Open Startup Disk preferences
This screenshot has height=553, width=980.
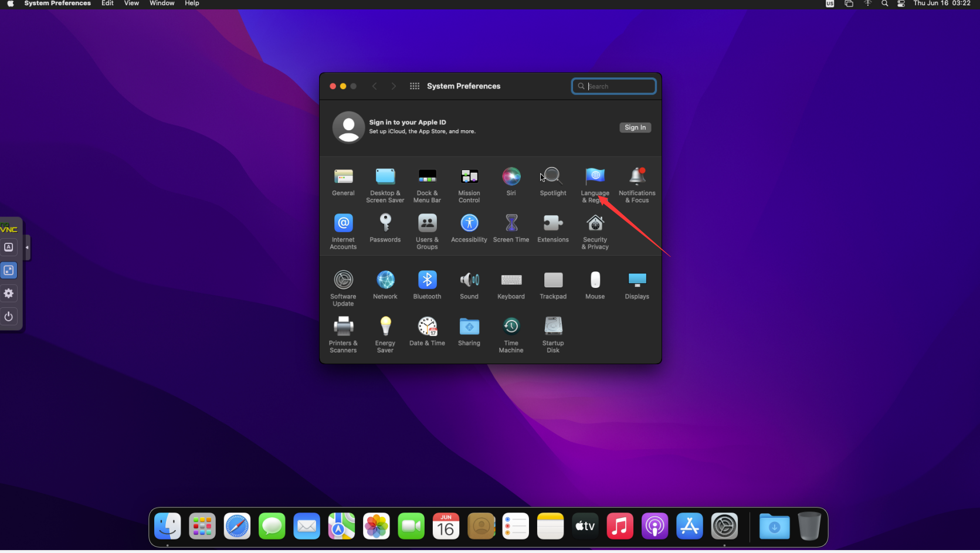coord(553,335)
